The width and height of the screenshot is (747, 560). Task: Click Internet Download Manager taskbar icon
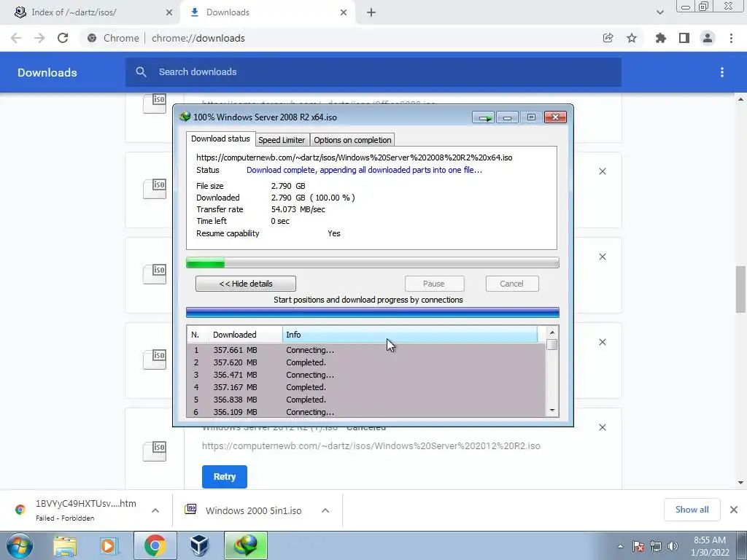(246, 545)
